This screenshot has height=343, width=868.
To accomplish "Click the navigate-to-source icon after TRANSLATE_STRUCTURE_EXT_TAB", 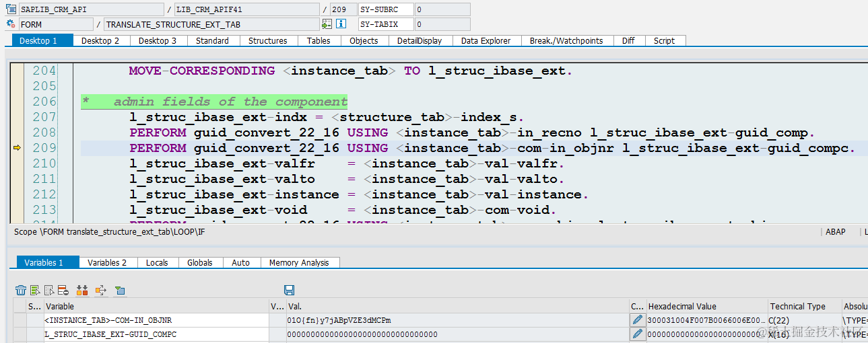I will (x=327, y=24).
